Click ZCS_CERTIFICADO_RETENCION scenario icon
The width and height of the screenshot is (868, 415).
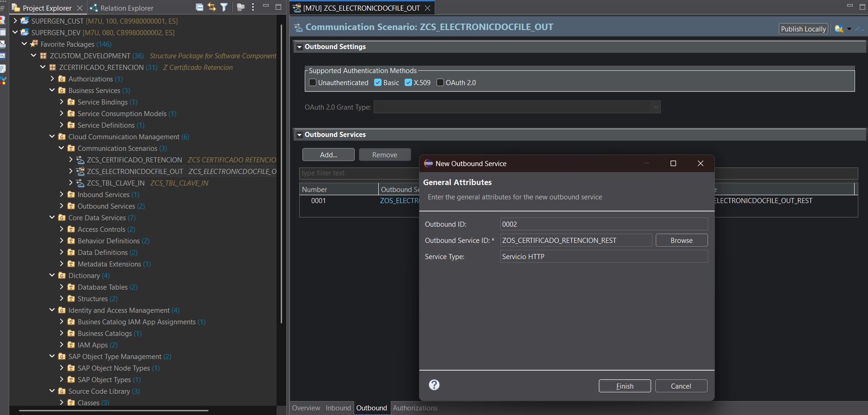pyautogui.click(x=80, y=160)
